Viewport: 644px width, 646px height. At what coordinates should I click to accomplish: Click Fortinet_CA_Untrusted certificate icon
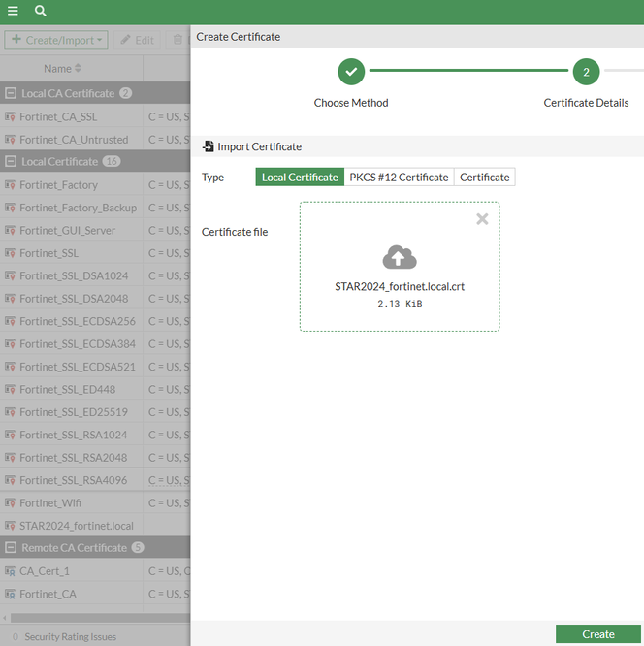click(x=10, y=140)
